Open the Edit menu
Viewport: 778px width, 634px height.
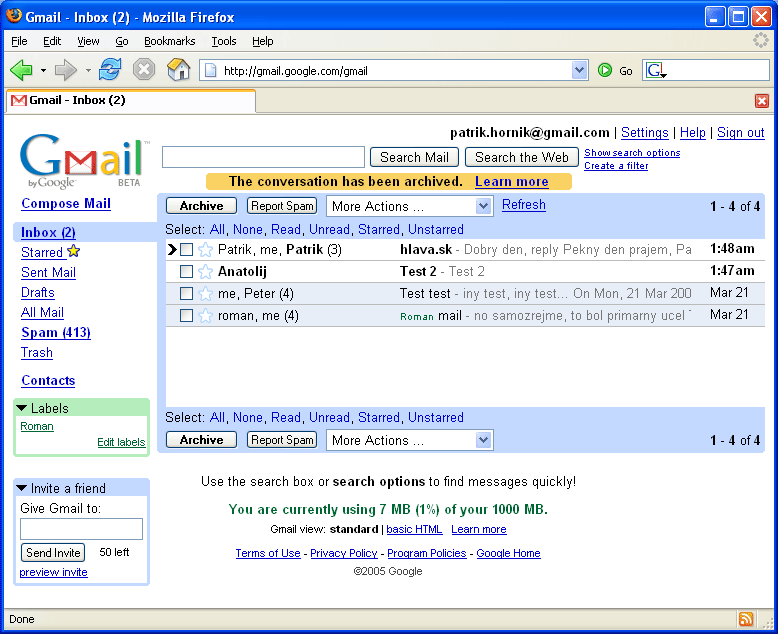point(52,41)
